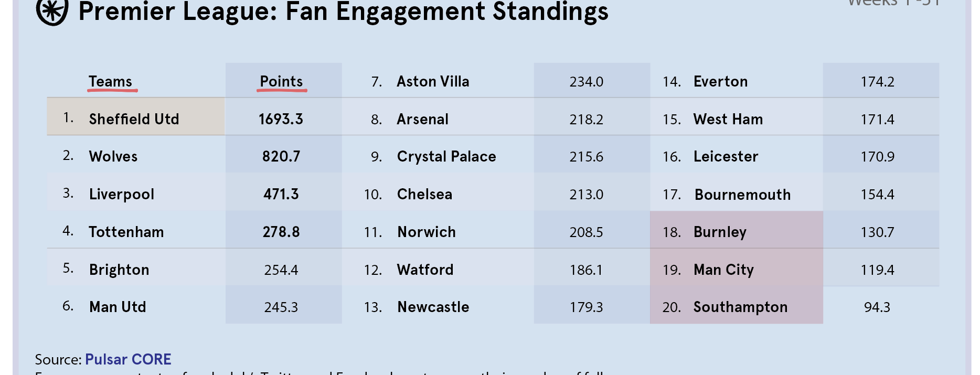Click the Points column header
Screen dimensions: 980x375
281,82
